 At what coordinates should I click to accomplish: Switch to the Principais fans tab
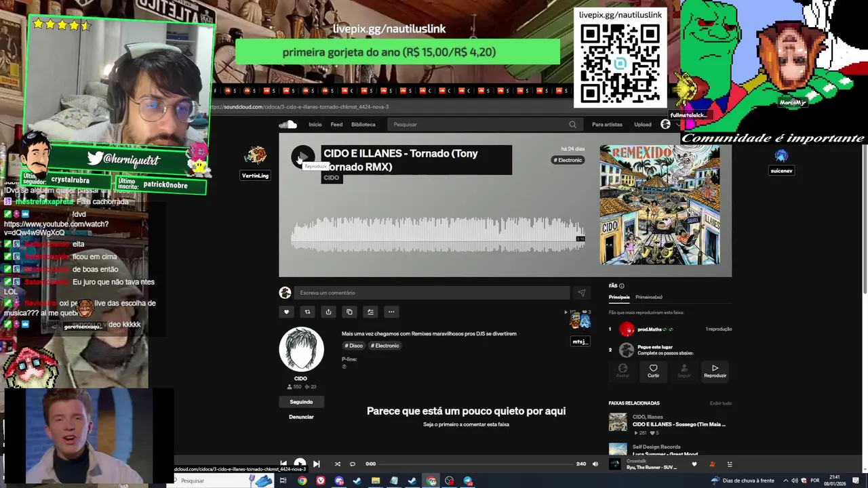[619, 297]
